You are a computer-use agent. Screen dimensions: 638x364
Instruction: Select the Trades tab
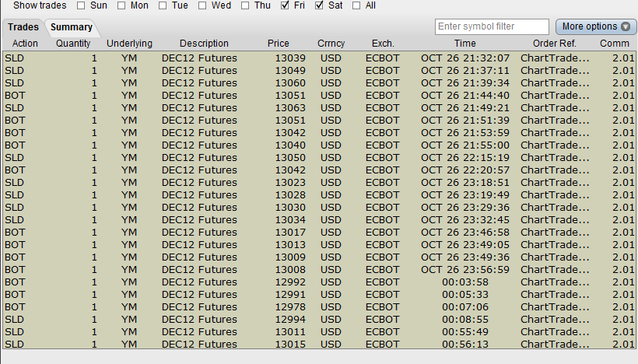23,27
